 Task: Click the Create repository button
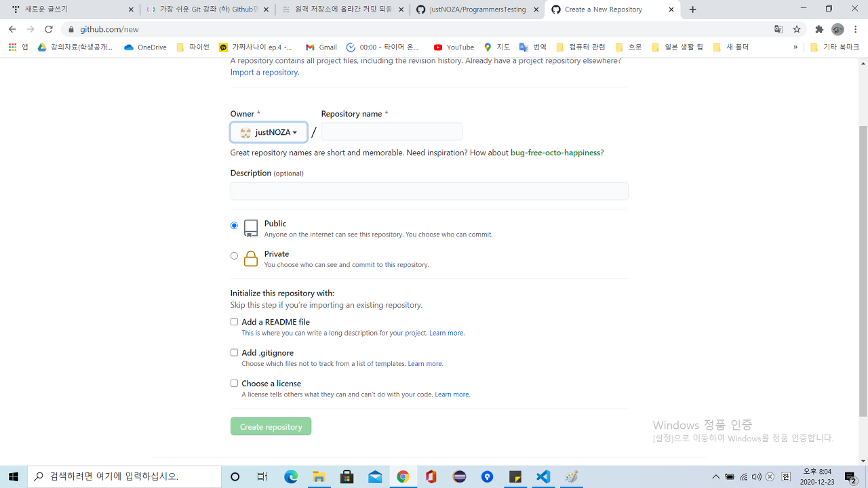271,426
